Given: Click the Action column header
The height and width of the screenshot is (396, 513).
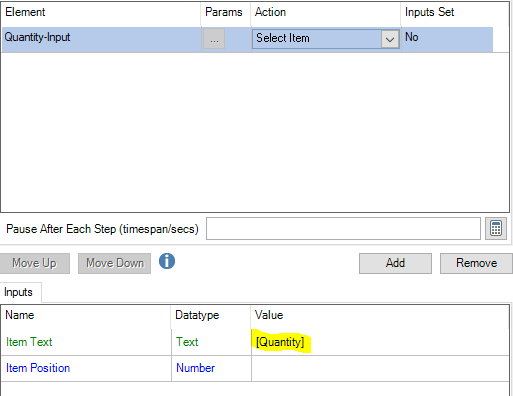Looking at the screenshot, I should tap(325, 13).
